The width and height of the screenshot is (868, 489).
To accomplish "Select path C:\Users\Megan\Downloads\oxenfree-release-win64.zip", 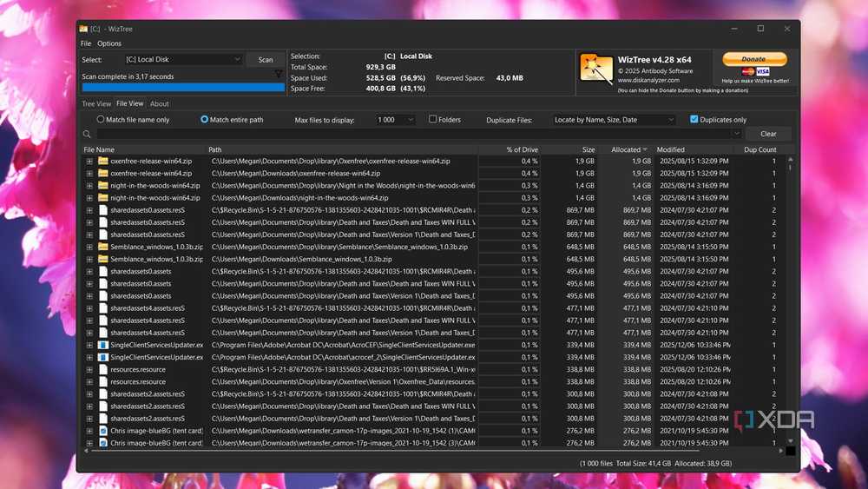I will point(296,174).
